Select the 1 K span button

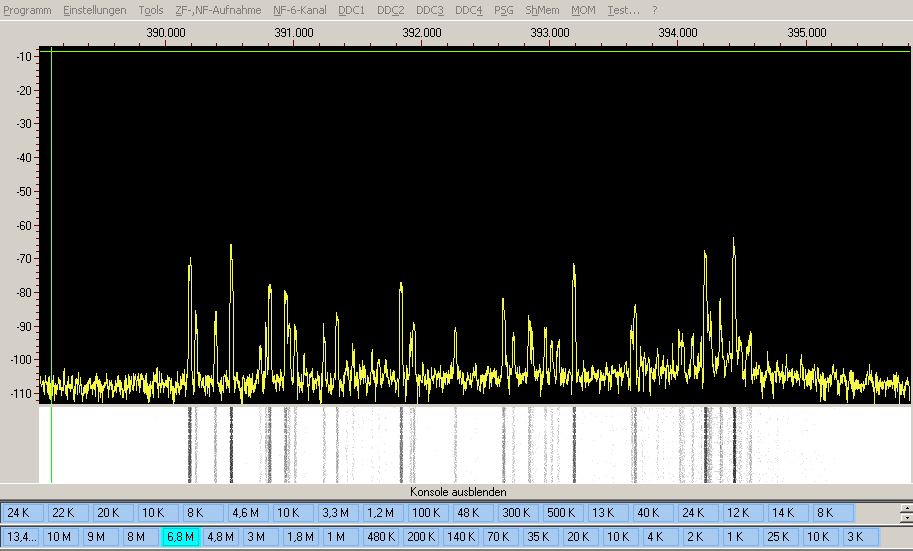(739, 536)
